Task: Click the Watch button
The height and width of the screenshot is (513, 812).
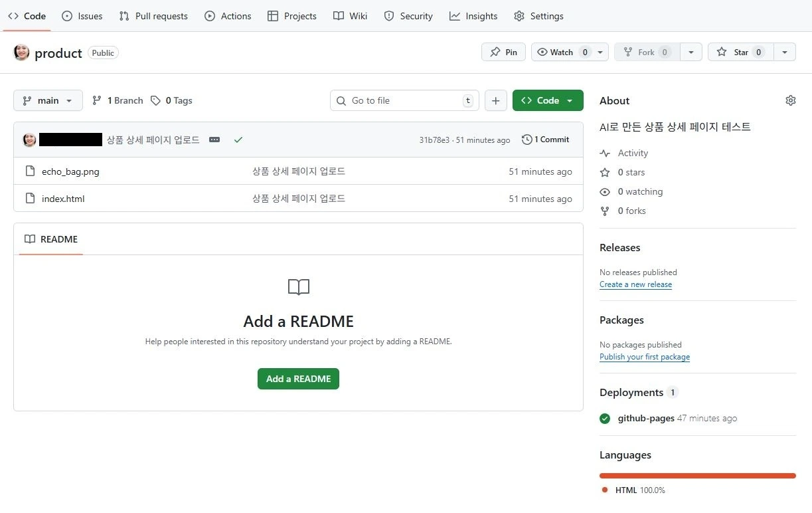Action: (562, 52)
